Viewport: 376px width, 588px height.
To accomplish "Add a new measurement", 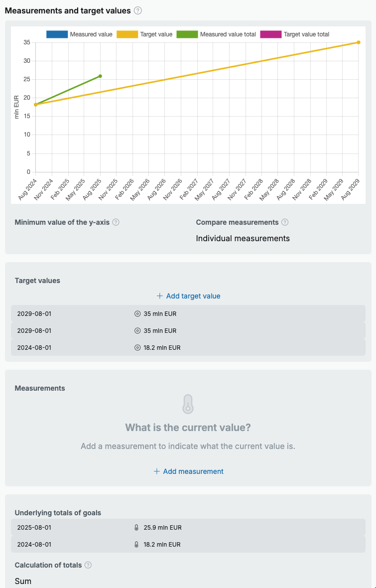I will [188, 471].
